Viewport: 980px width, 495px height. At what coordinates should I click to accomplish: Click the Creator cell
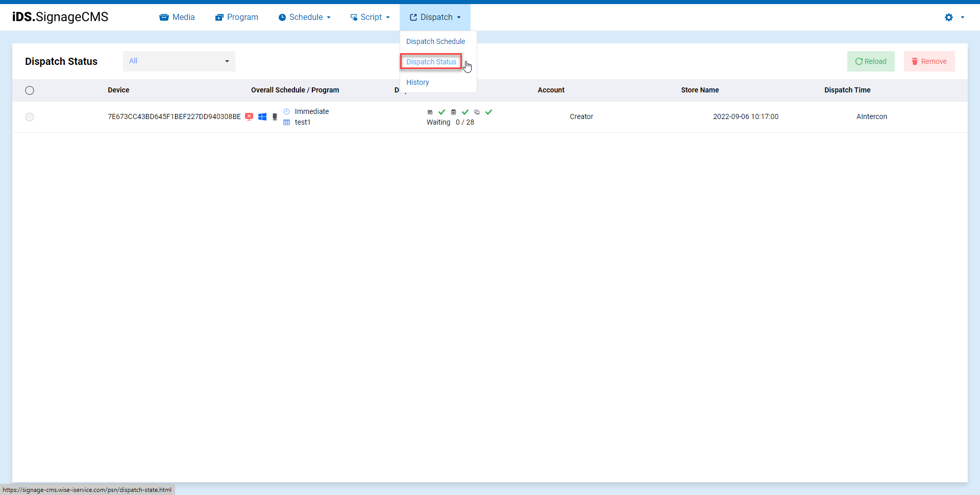(581, 116)
